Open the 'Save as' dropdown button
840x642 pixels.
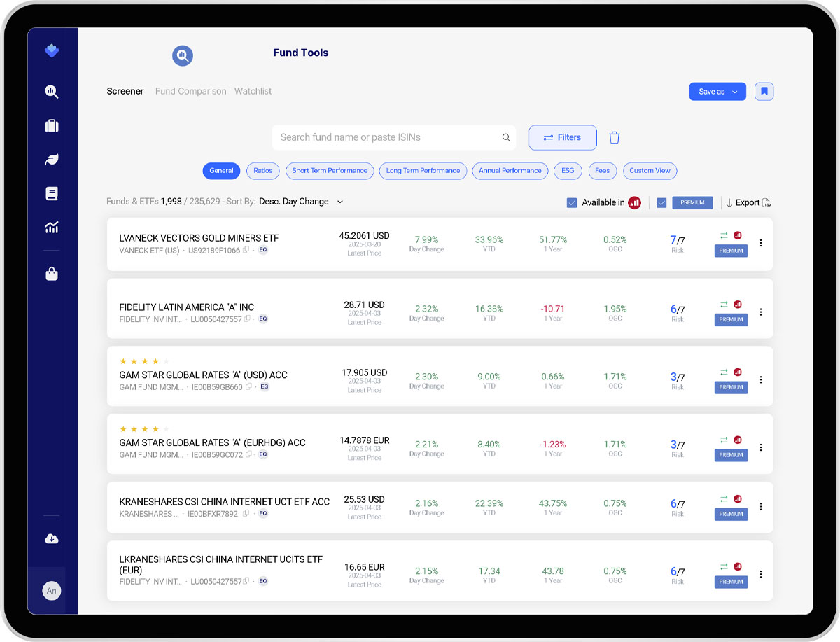pyautogui.click(x=717, y=92)
